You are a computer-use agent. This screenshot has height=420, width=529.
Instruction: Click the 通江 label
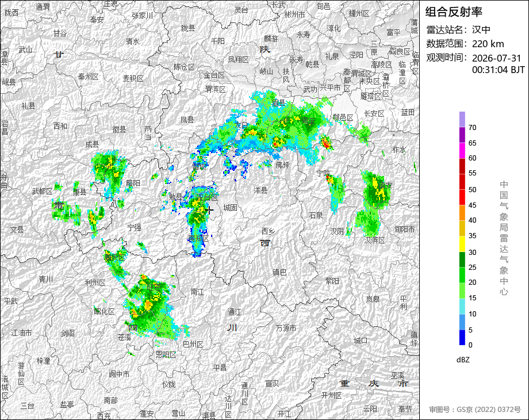click(235, 312)
